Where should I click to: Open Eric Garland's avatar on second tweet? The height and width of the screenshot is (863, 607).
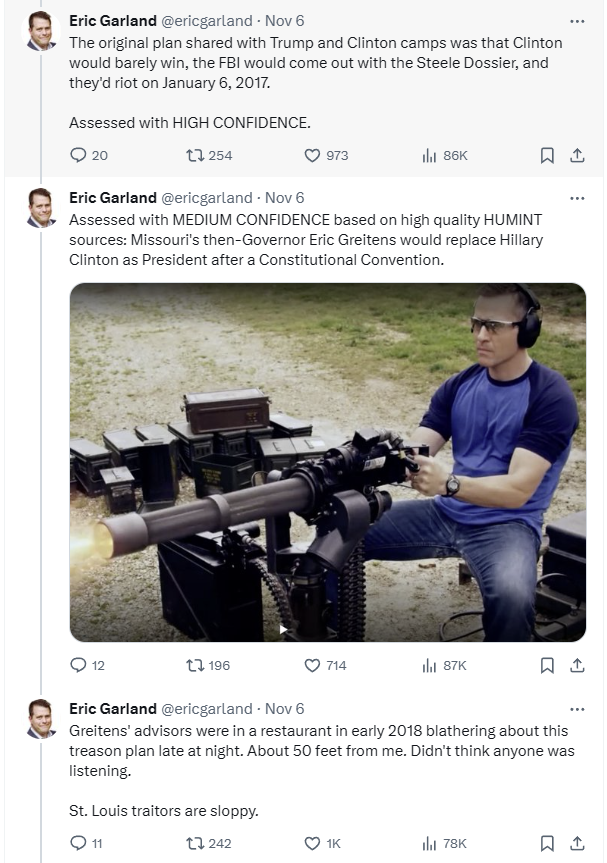41,207
